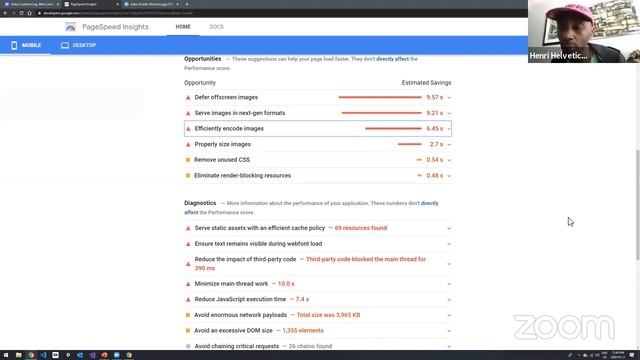Expand Remove unused CSS chevron
The height and width of the screenshot is (360, 640).
[449, 160]
